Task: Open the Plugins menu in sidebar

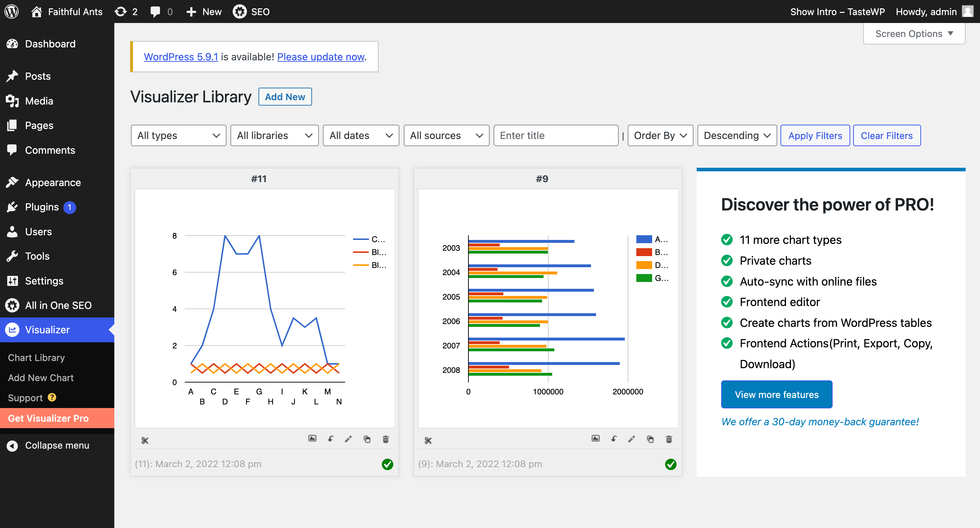Action: (x=42, y=207)
